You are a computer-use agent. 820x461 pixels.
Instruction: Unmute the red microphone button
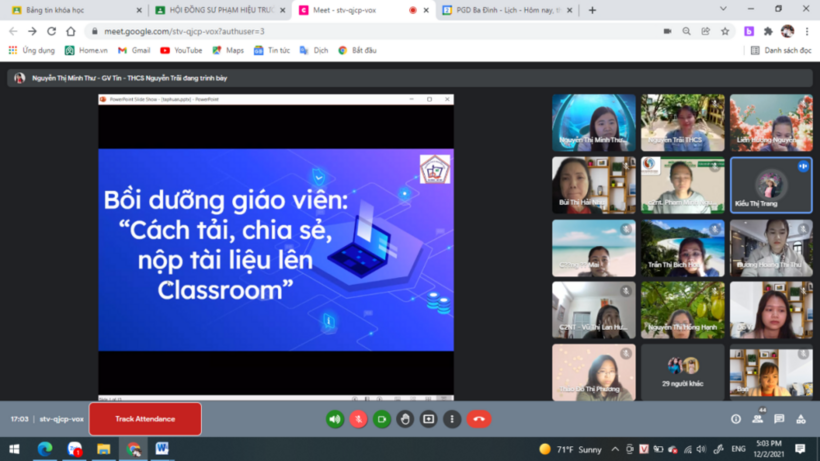click(358, 419)
